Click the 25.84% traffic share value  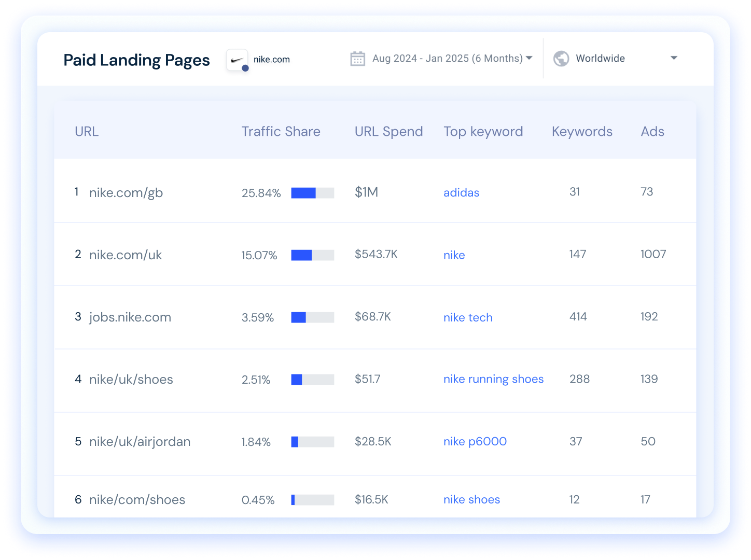click(x=261, y=193)
